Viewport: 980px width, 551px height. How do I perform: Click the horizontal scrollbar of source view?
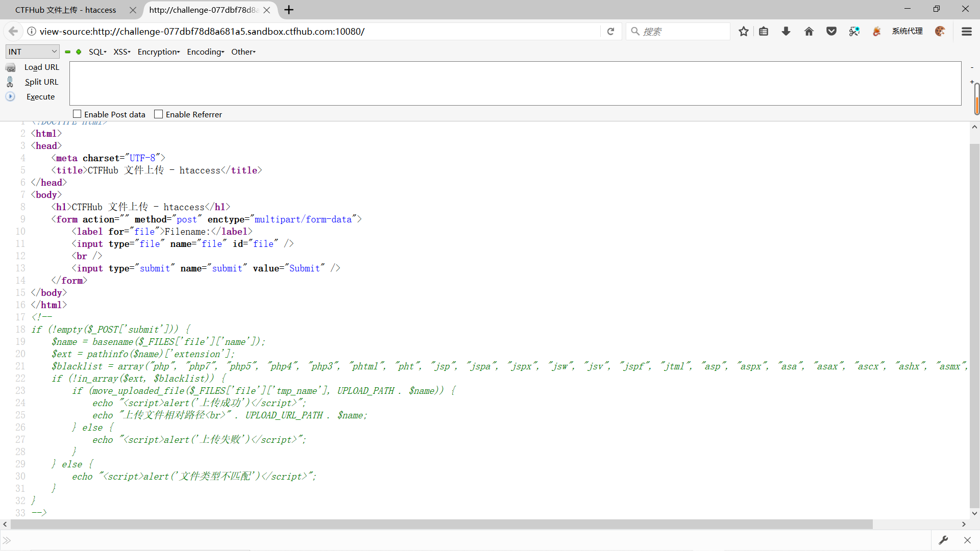click(x=442, y=524)
